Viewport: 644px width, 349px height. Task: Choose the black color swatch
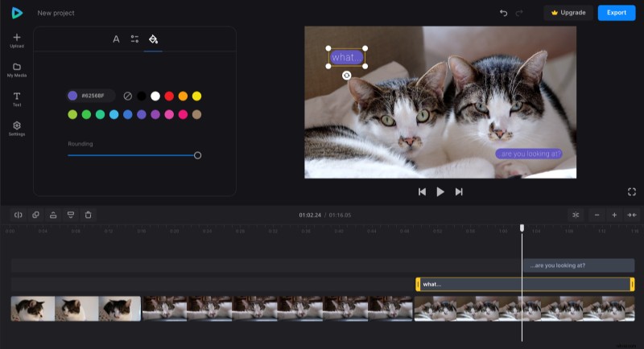(x=142, y=96)
